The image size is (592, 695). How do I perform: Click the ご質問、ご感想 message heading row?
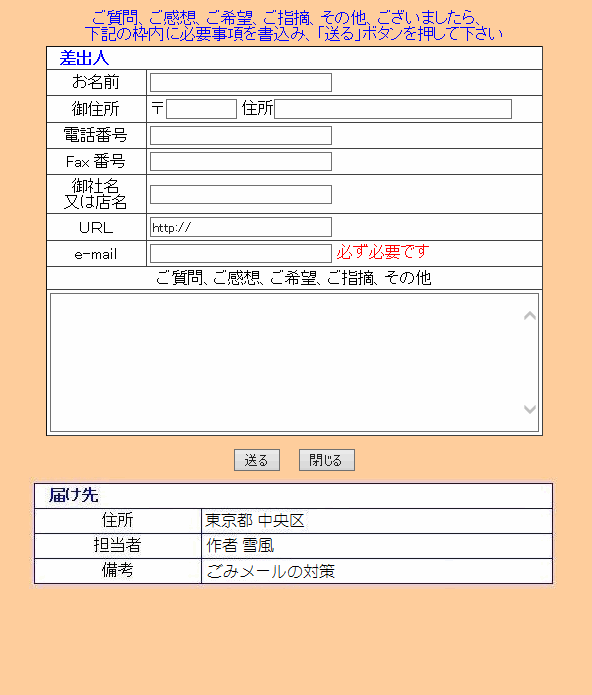(x=294, y=278)
